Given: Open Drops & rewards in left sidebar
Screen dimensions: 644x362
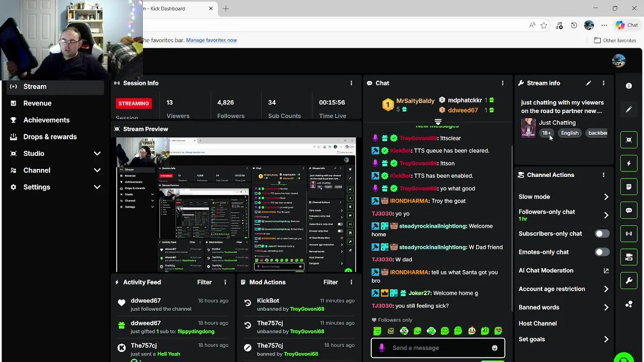Looking at the screenshot, I should [x=55, y=137].
